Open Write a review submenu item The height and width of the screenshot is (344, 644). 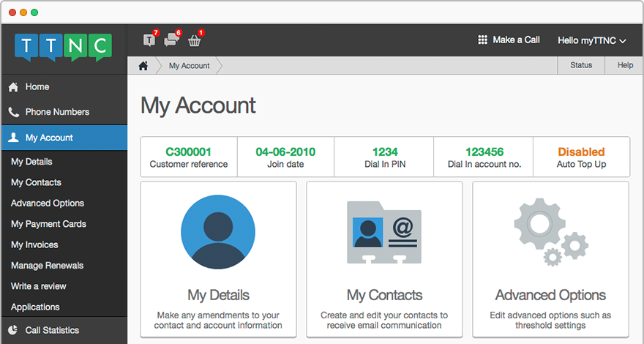point(39,286)
